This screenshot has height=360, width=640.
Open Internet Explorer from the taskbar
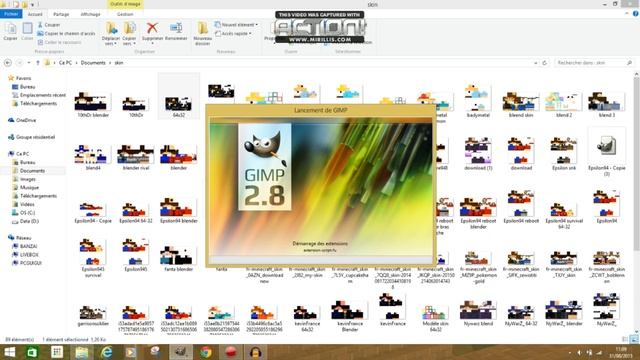point(106,352)
